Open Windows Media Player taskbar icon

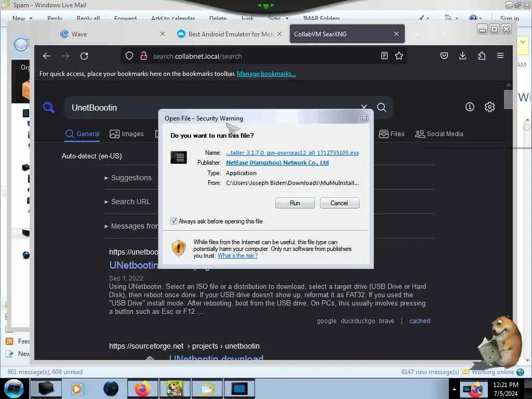(77, 389)
